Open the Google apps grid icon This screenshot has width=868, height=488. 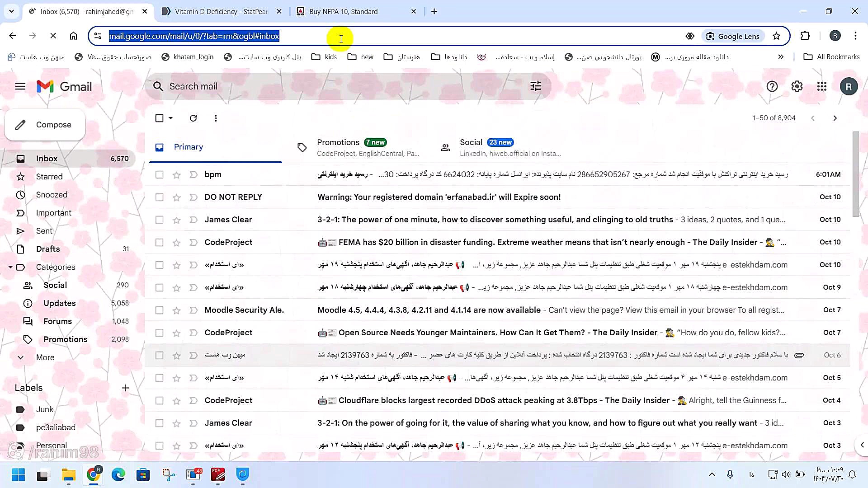click(x=822, y=86)
